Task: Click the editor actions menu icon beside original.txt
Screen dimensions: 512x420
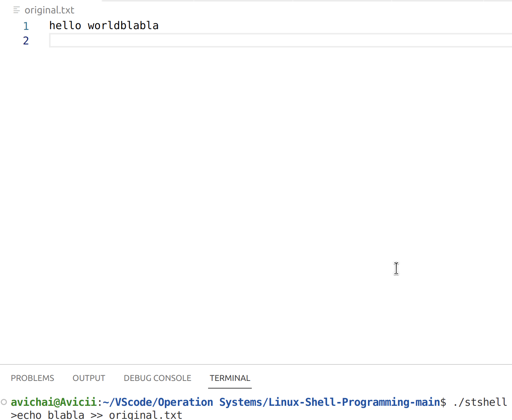Action: [16, 10]
